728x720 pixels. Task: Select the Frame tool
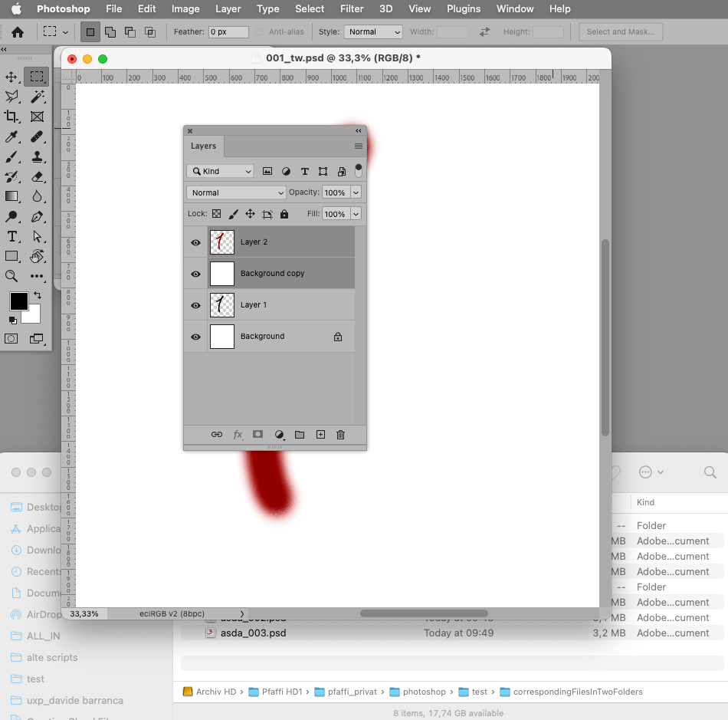[x=37, y=117]
